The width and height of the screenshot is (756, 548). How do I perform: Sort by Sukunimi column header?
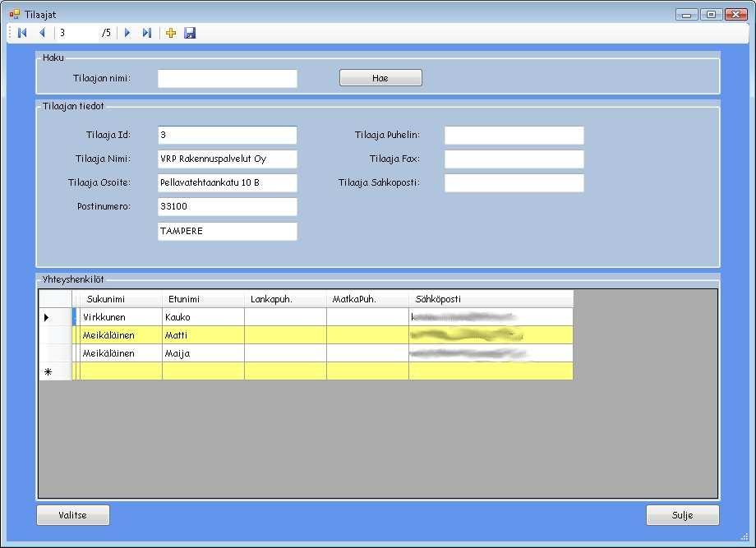pos(121,299)
